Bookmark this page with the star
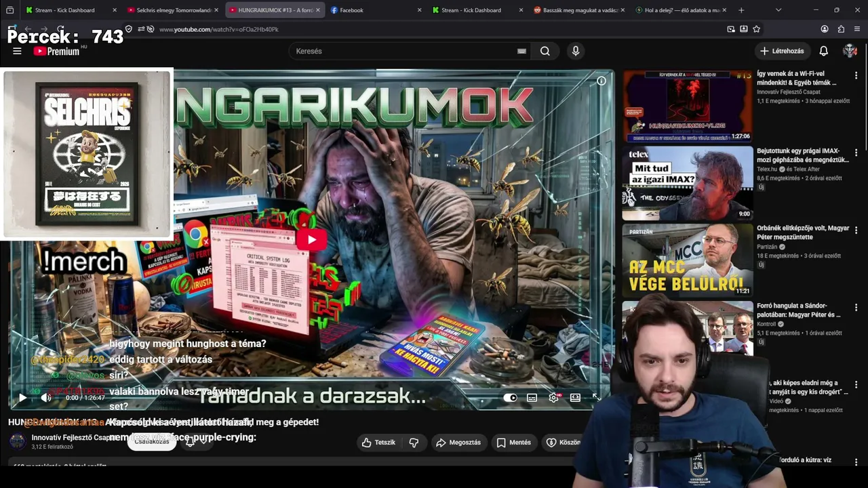 click(x=757, y=29)
